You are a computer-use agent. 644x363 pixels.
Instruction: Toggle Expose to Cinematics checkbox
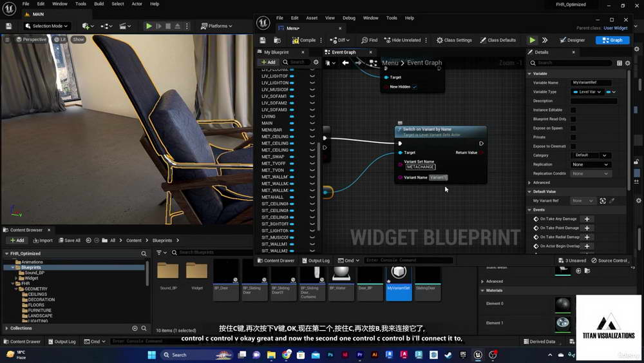[573, 146]
